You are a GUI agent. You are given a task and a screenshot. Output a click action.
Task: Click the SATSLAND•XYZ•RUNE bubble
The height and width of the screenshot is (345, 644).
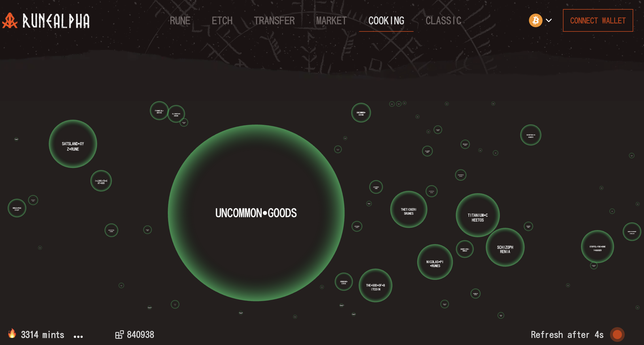click(73, 144)
